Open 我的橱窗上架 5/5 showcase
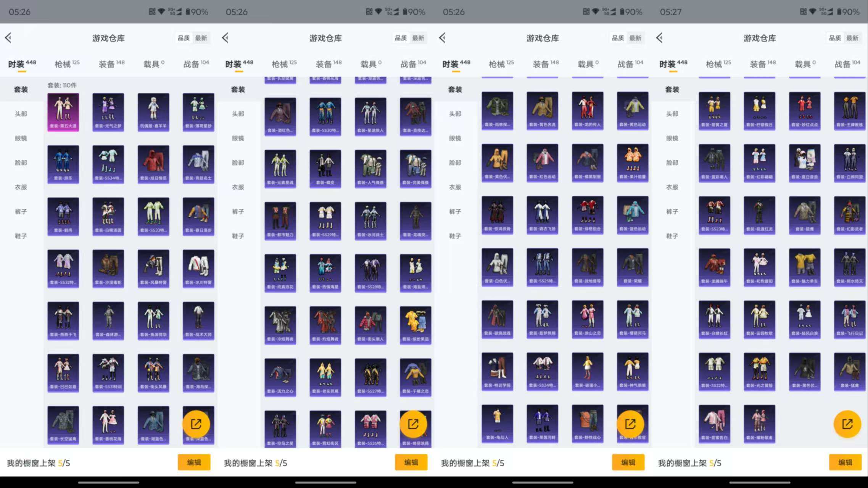Viewport: 868px width, 488px height. coord(38,463)
